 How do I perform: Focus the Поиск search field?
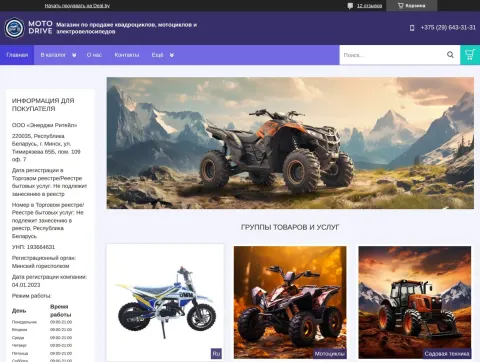393,55
